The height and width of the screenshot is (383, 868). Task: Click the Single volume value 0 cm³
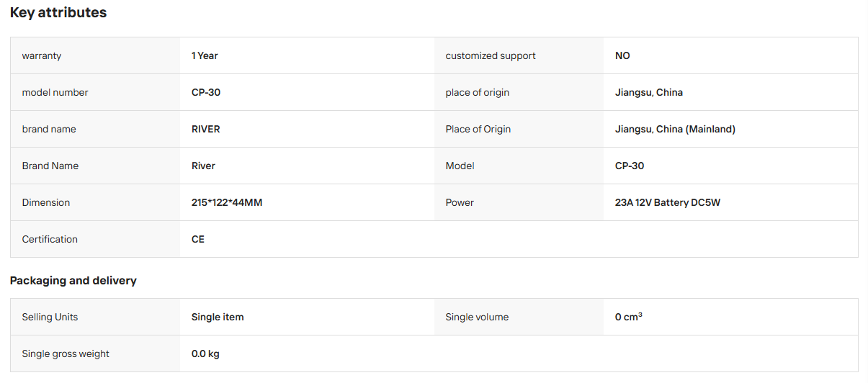(629, 317)
